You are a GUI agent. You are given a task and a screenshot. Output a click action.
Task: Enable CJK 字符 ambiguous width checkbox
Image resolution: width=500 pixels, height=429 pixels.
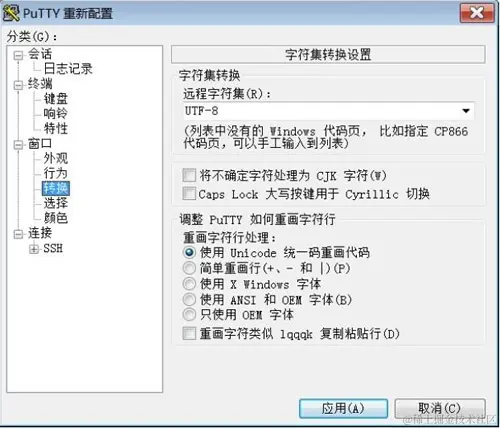pyautogui.click(x=189, y=175)
